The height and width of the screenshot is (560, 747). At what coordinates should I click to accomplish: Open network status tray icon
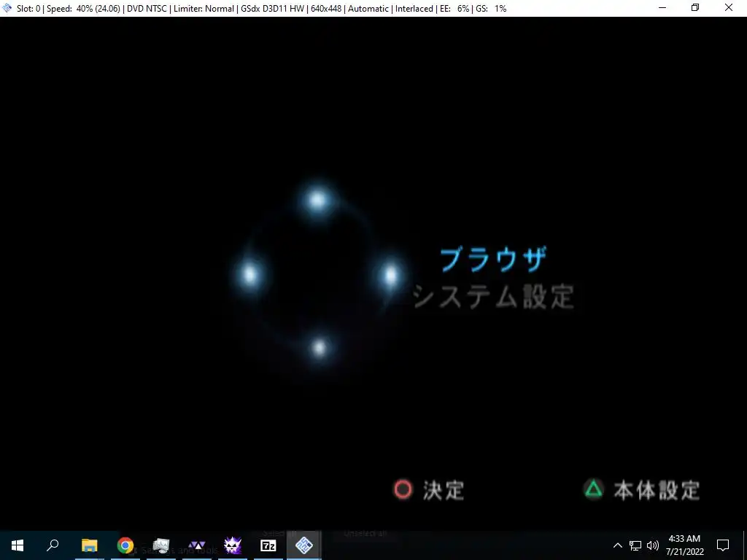click(x=635, y=545)
